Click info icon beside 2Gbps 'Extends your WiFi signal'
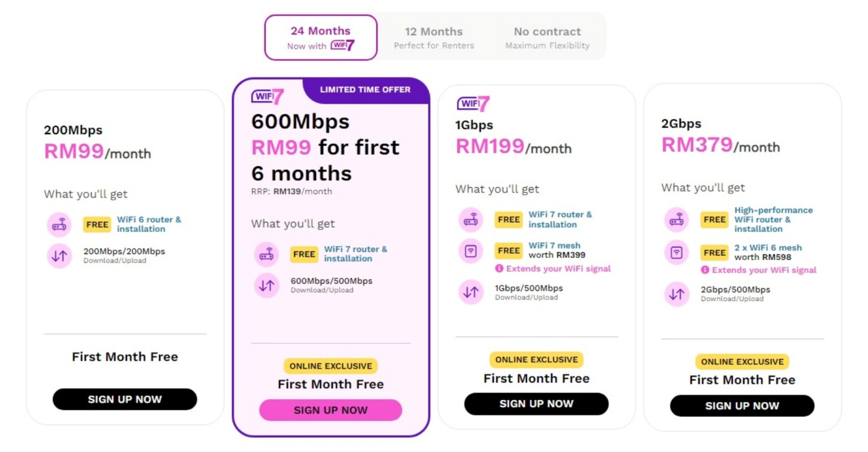The width and height of the screenshot is (868, 452). click(705, 270)
